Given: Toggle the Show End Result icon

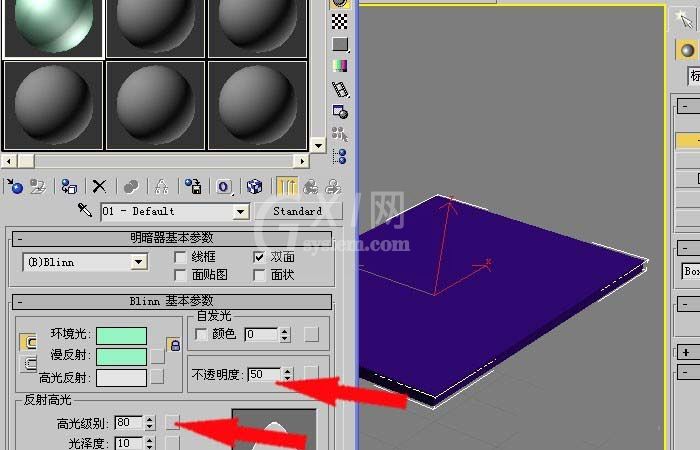Looking at the screenshot, I should (x=287, y=186).
